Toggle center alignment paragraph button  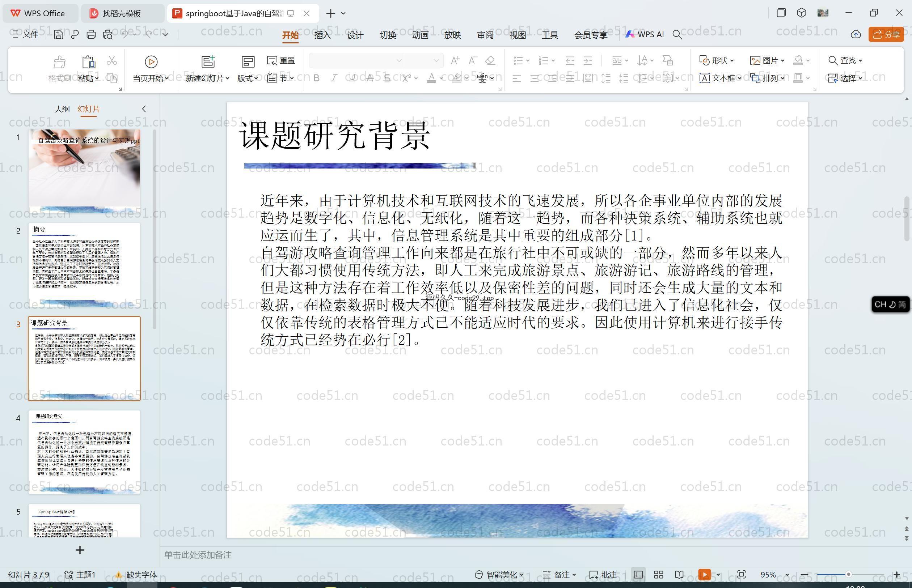pos(535,79)
